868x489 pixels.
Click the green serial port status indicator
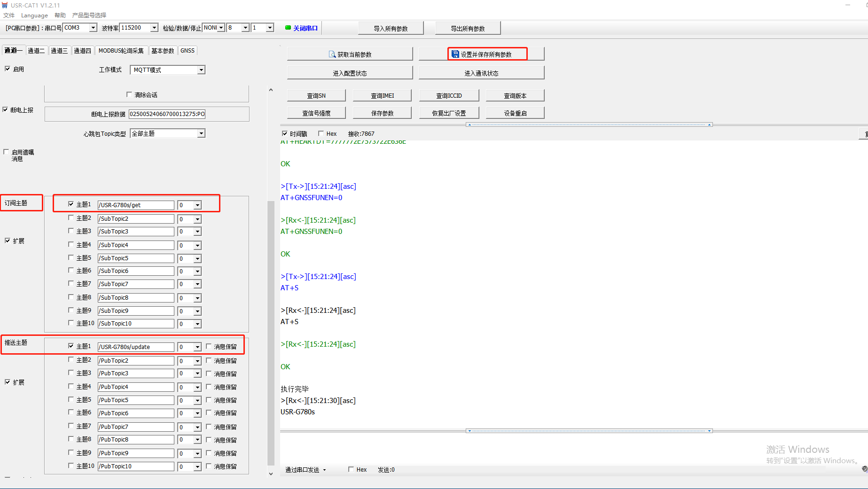tap(288, 28)
